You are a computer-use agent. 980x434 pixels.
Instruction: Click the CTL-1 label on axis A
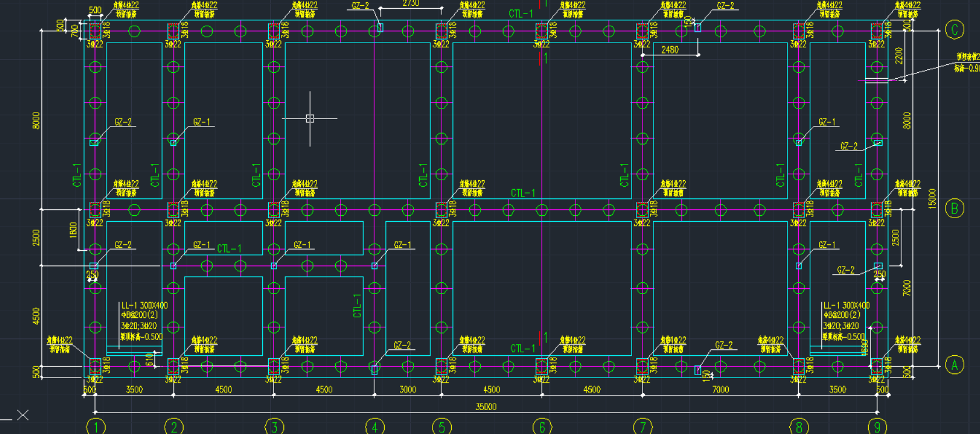522,349
